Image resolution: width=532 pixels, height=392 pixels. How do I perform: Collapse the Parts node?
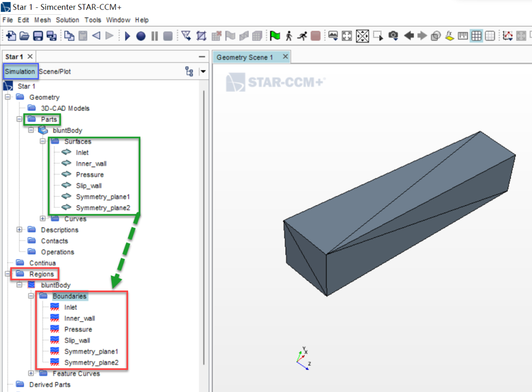19,119
